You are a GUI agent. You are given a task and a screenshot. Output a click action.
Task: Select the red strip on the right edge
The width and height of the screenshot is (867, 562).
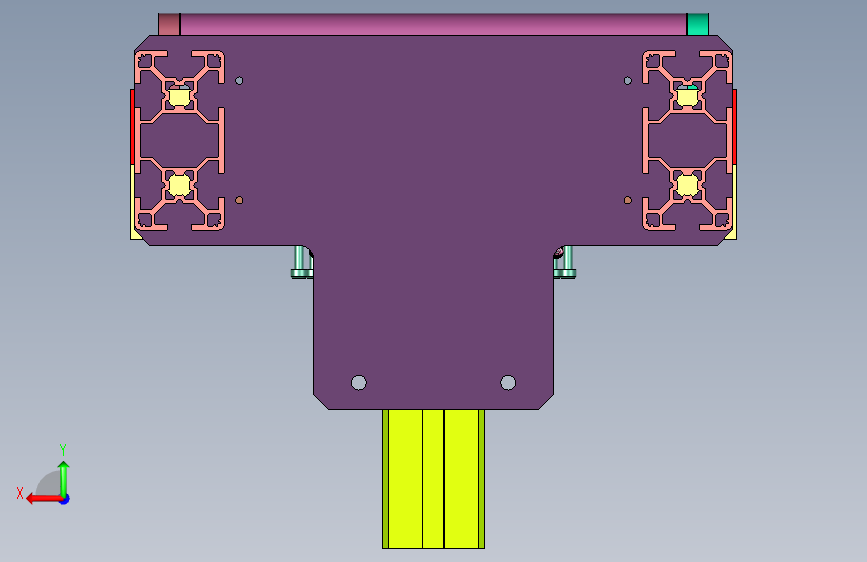coord(735,127)
